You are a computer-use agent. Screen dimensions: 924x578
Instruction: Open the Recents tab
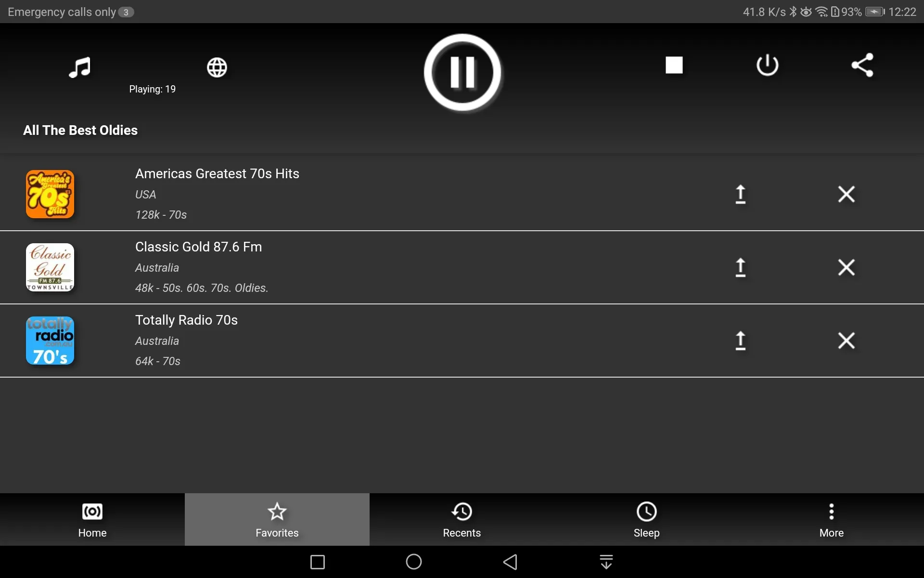[462, 519]
